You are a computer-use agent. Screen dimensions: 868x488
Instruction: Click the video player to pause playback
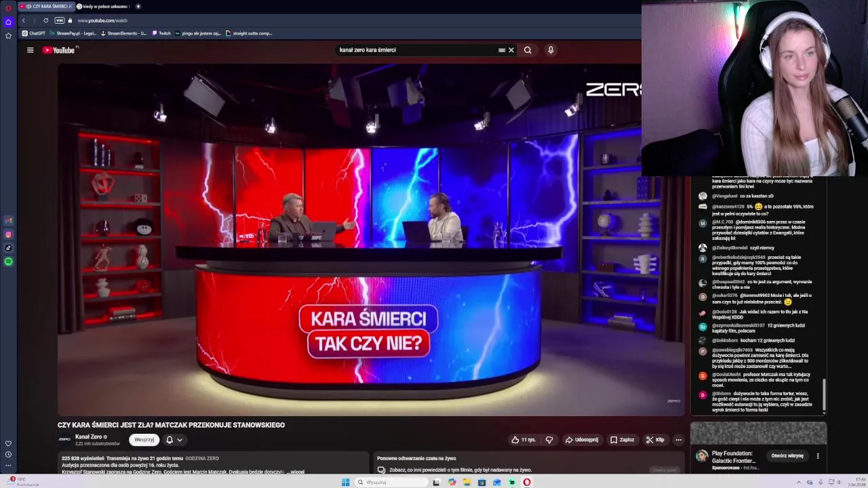point(371,239)
